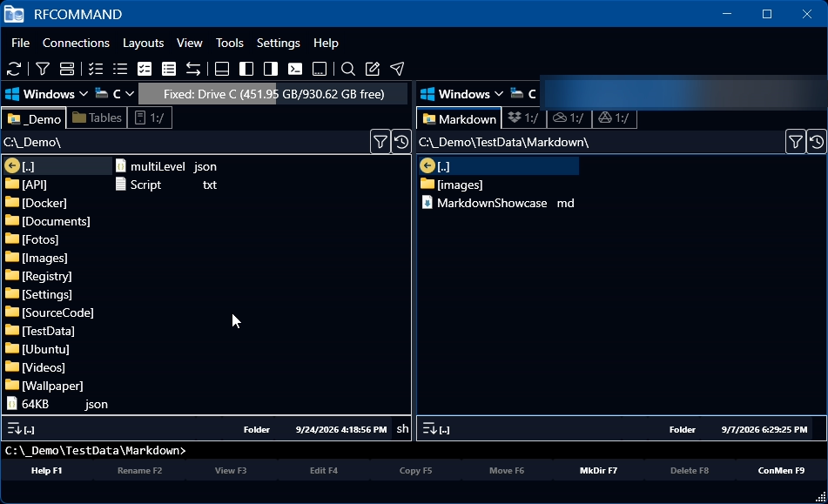Select the Script txt file
The height and width of the screenshot is (504, 828).
[x=166, y=185]
